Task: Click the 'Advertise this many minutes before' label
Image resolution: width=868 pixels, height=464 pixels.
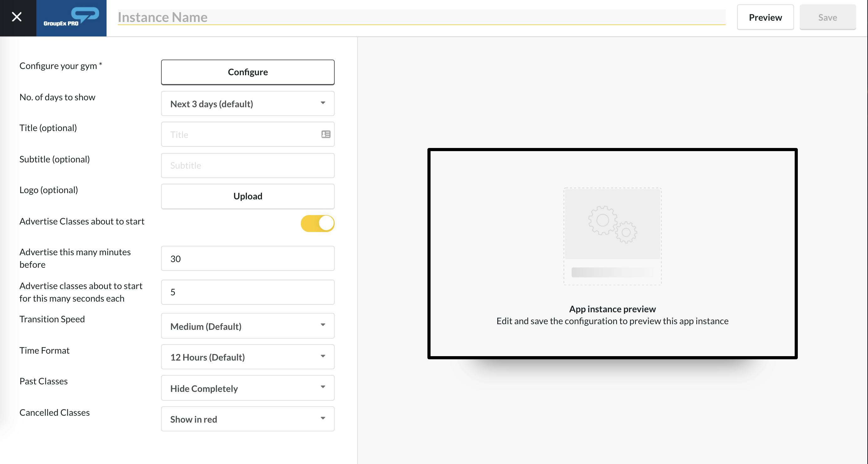Action: tap(75, 258)
